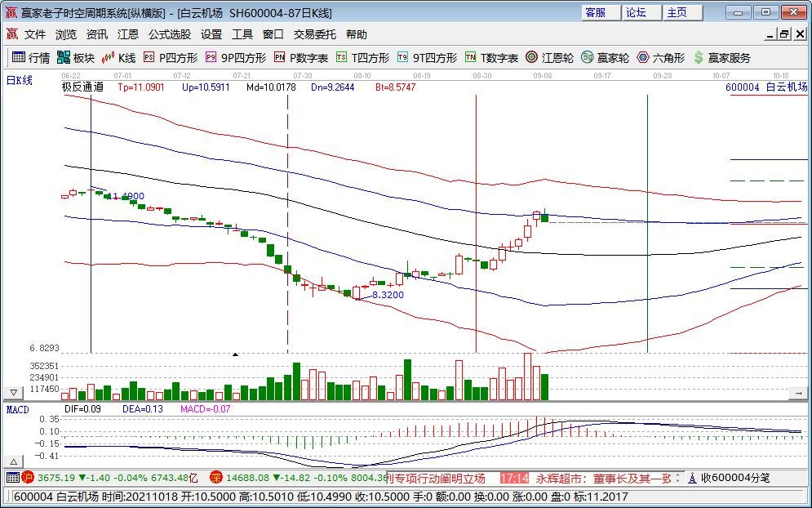Screen dimensions: 812x508
Task: Click the 日K线 chart period label
Action: pos(19,81)
